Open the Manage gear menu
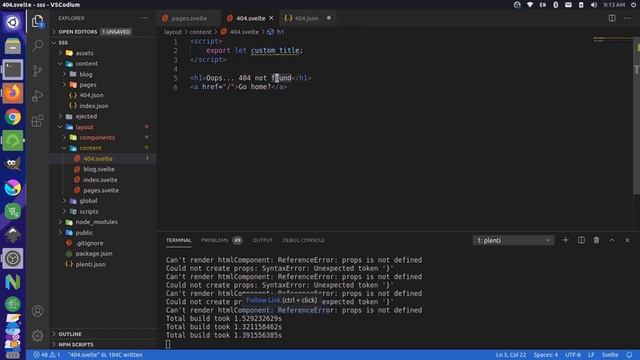 click(38, 336)
